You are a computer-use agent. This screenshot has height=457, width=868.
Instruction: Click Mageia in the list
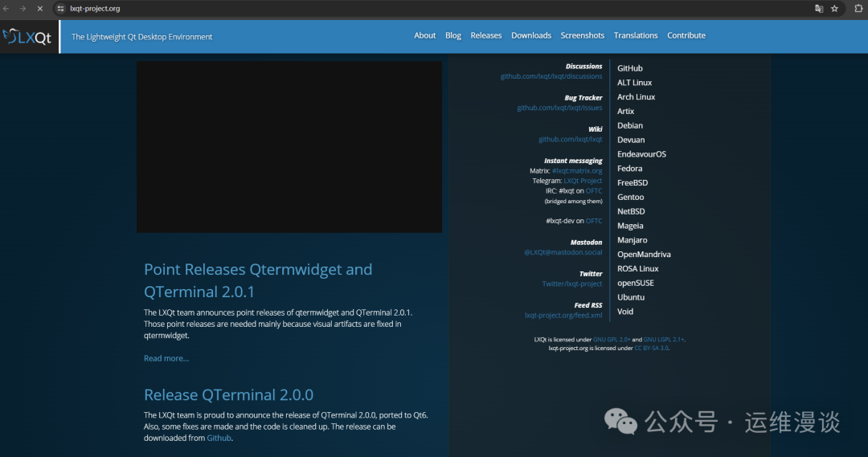[630, 226]
